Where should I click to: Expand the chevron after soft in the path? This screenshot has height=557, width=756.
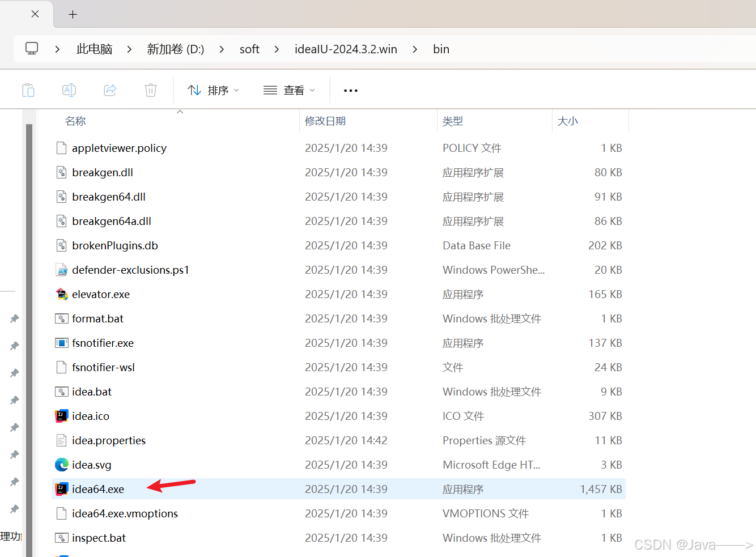click(x=277, y=49)
